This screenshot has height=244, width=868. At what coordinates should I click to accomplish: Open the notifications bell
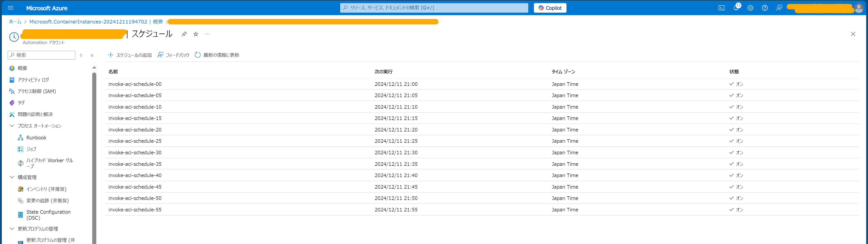(x=736, y=8)
